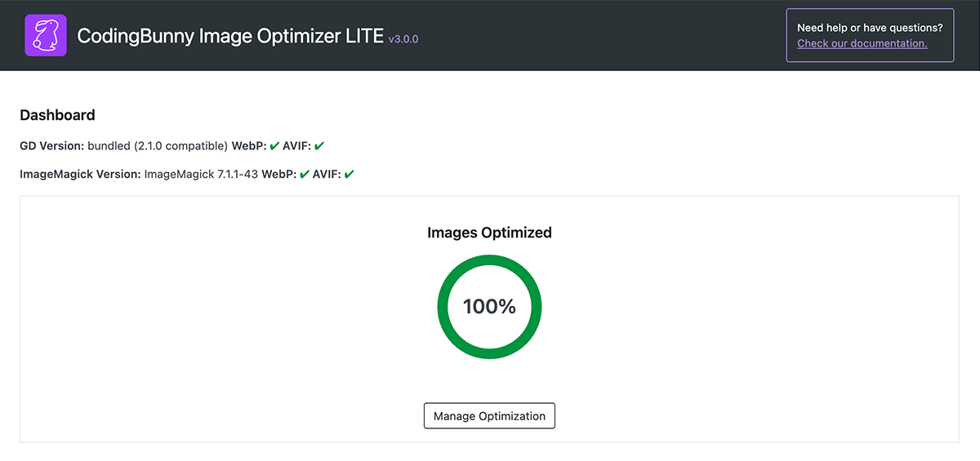
Task: Click the 'CodingBunny Image Optimizer LITE' title
Action: pos(230,36)
